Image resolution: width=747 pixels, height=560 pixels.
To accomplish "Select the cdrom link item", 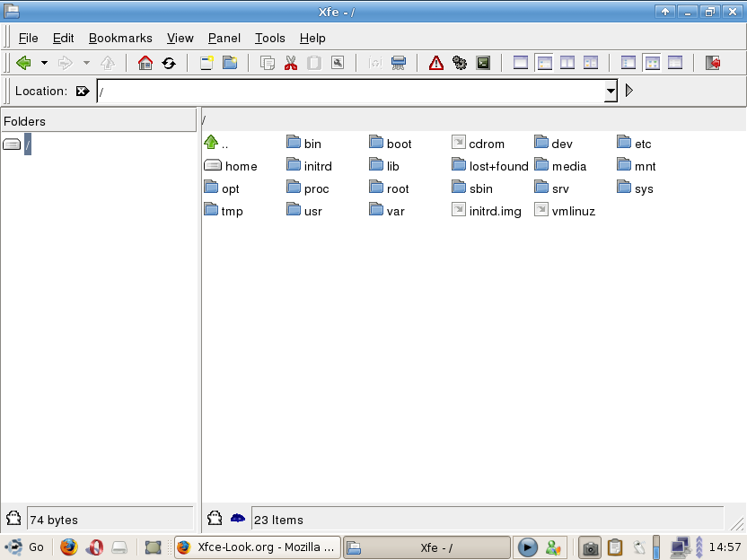I will 478,143.
